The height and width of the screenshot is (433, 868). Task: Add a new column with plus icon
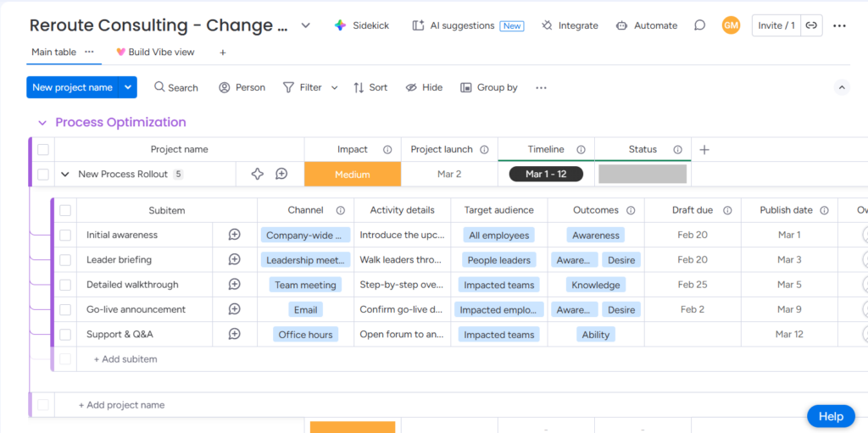click(704, 150)
